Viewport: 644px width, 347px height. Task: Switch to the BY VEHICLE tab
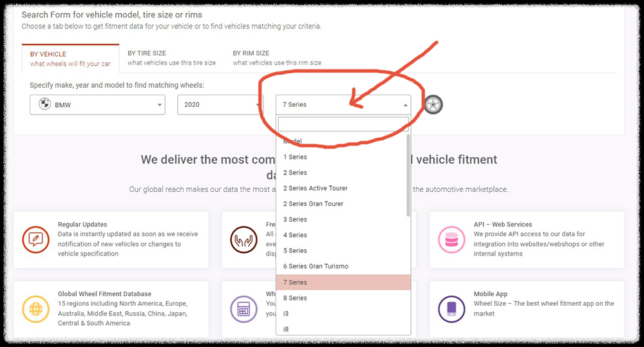[x=70, y=59]
